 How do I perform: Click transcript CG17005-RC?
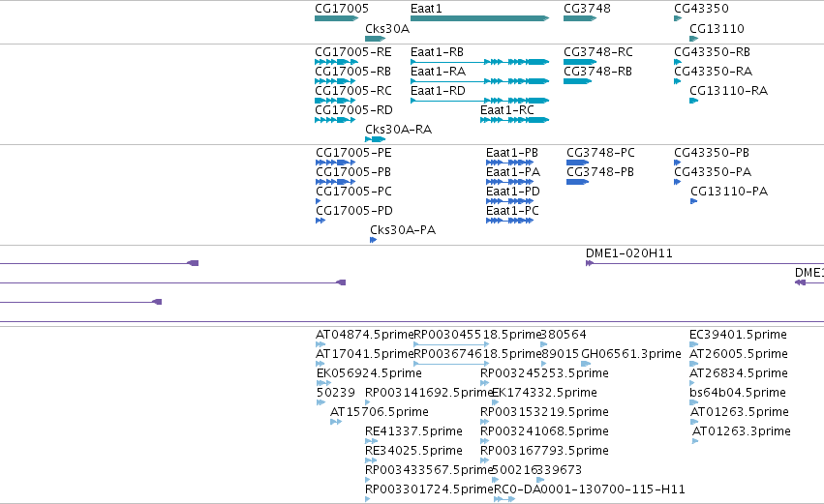(353, 91)
